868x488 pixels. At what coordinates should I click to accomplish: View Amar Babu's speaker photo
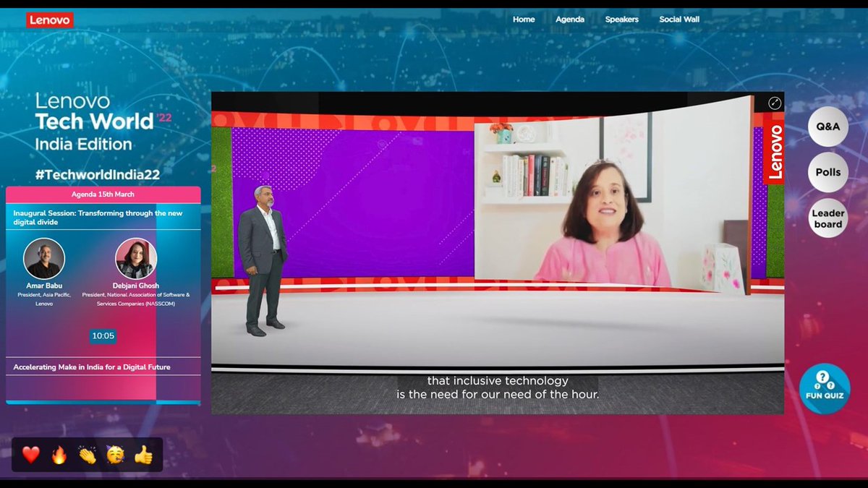[x=44, y=259]
